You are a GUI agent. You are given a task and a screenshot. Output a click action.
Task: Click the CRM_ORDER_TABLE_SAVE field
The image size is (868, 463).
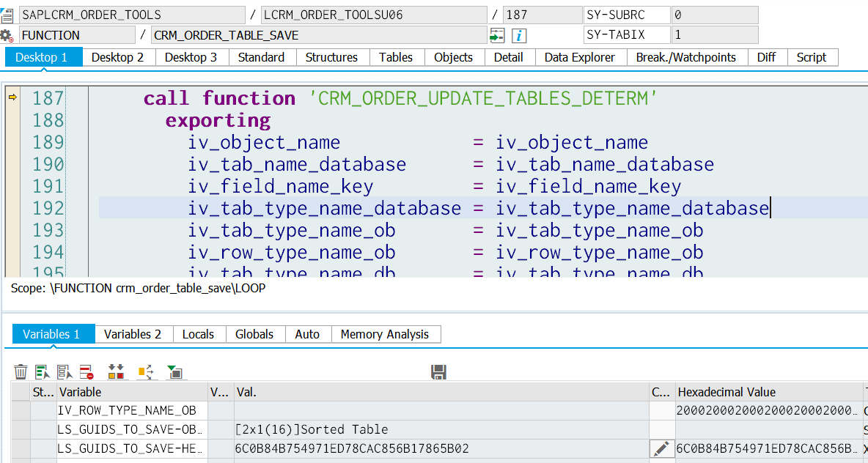click(319, 36)
